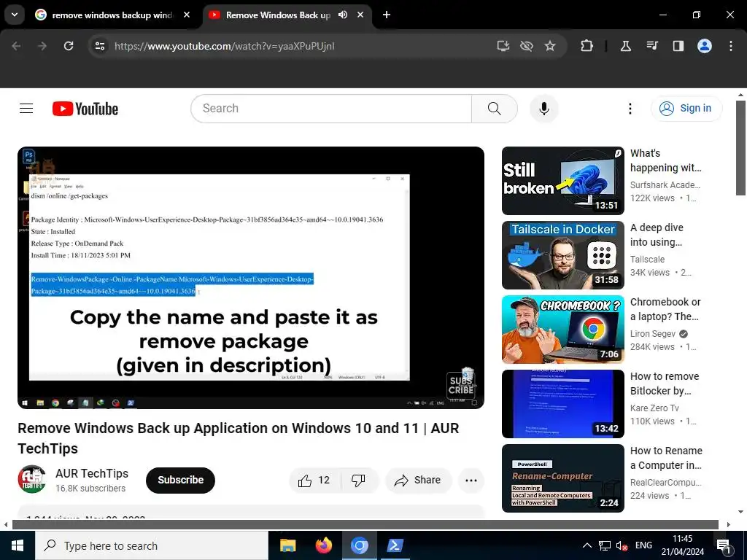Mute the tab using the speaker icon

pos(343,15)
